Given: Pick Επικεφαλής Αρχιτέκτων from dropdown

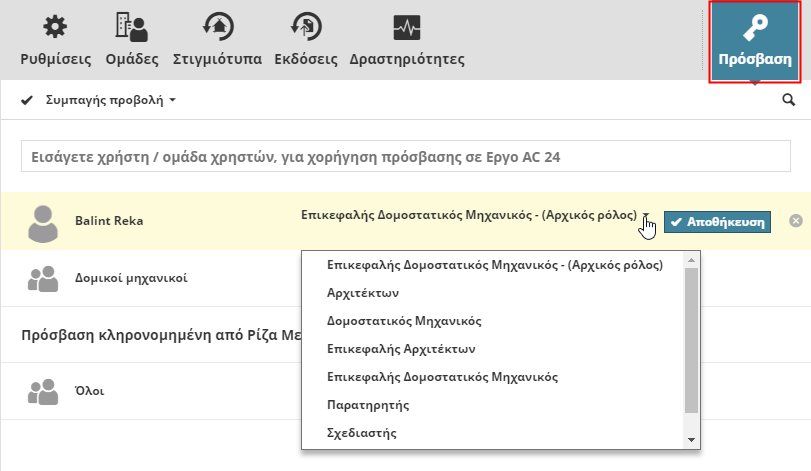Looking at the screenshot, I should coord(401,349).
